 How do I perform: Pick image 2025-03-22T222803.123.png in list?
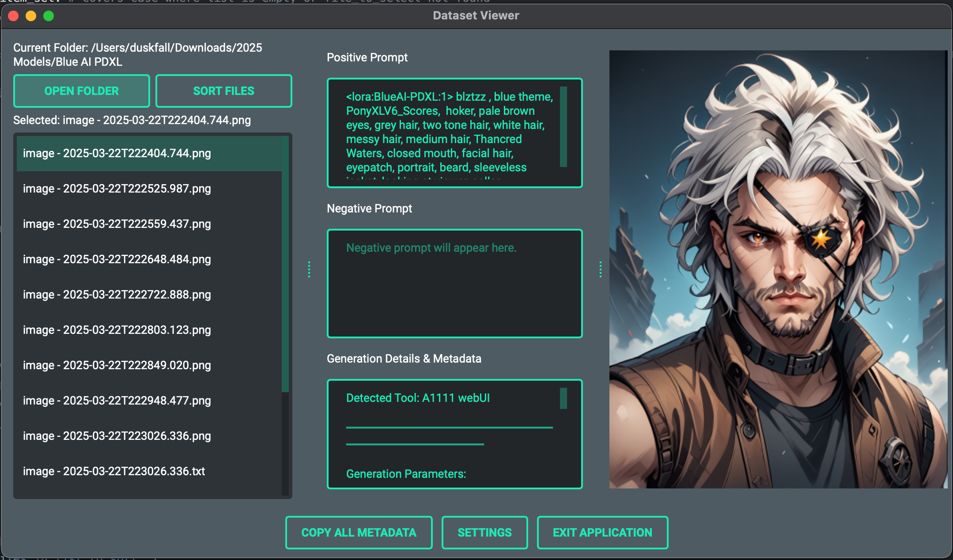pos(117,330)
